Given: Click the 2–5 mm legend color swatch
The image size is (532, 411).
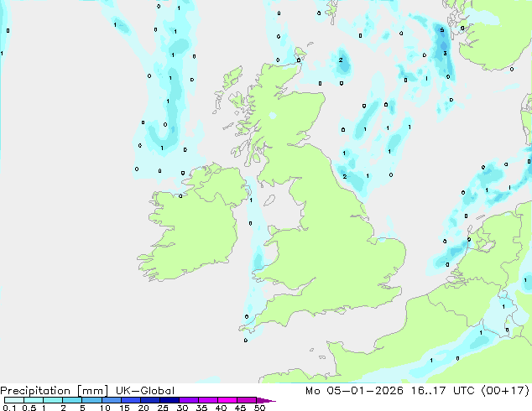Looking at the screenshot, I should 72,400.
